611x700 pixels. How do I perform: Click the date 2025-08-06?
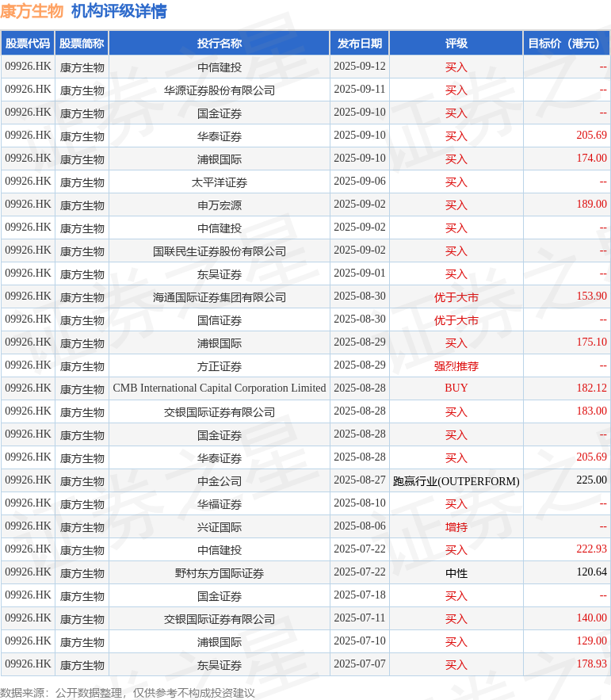coord(360,526)
